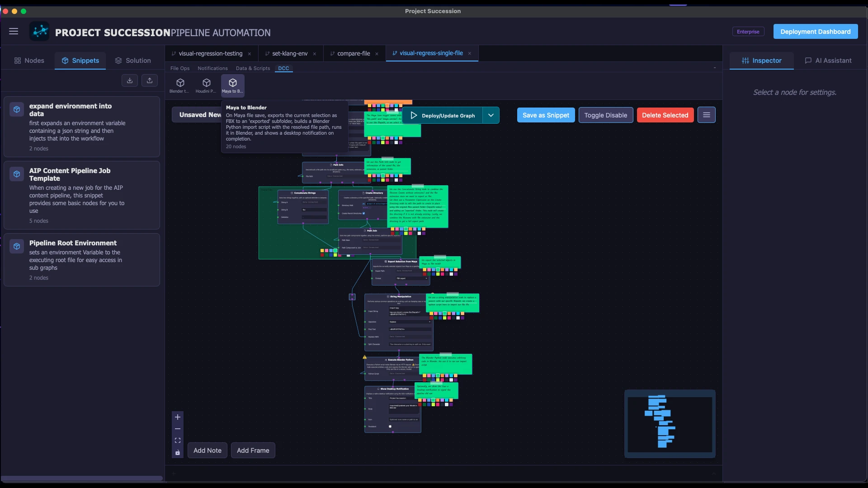Open the Format FBX export dropdown
Viewport: 868px width, 488px height.
tap(412, 278)
